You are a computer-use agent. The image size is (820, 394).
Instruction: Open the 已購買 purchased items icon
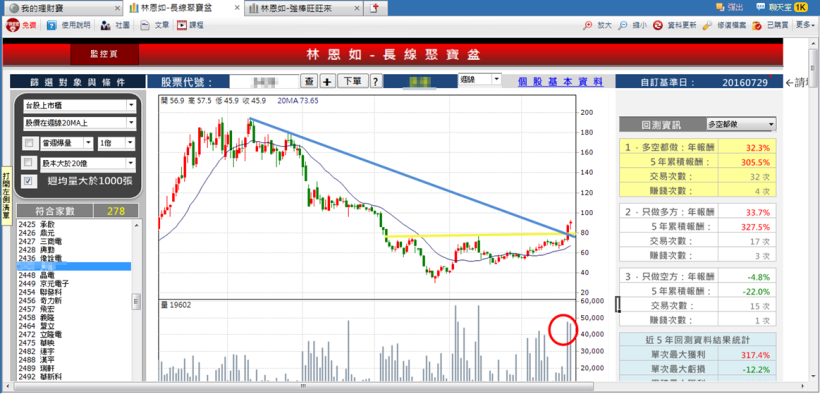tap(757, 25)
